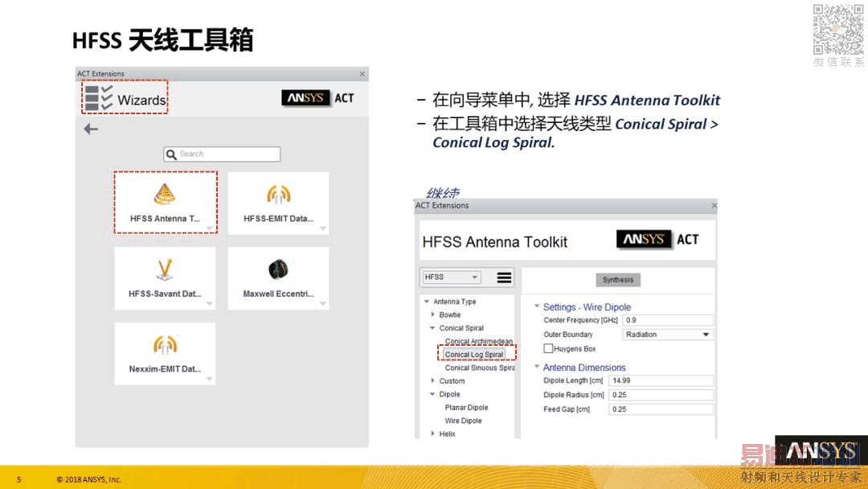
Task: Select Conical Sinuous Spiral antenna type
Action: [x=479, y=368]
